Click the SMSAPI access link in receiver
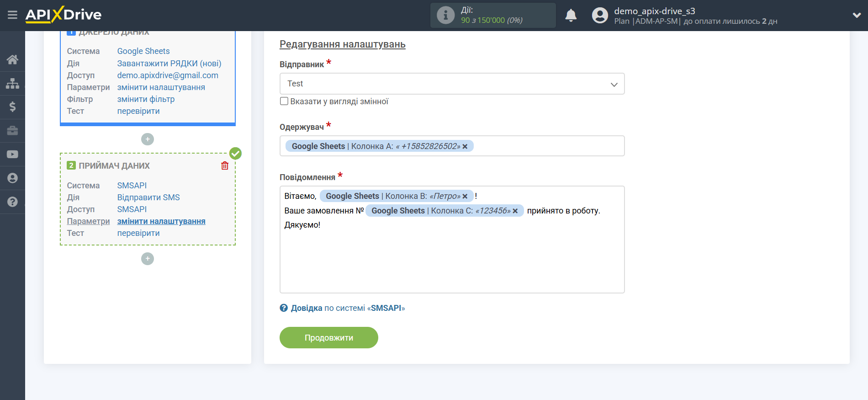This screenshot has width=868, height=400. click(x=132, y=209)
